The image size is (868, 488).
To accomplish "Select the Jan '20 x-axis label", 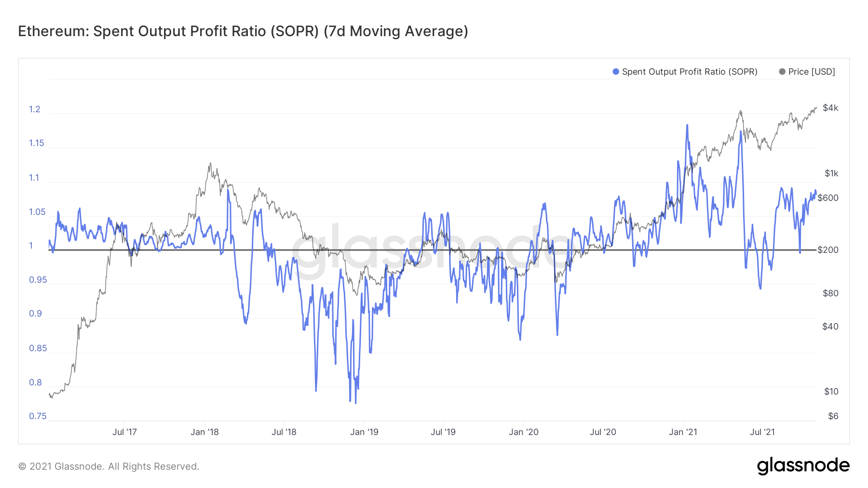I will (x=524, y=432).
